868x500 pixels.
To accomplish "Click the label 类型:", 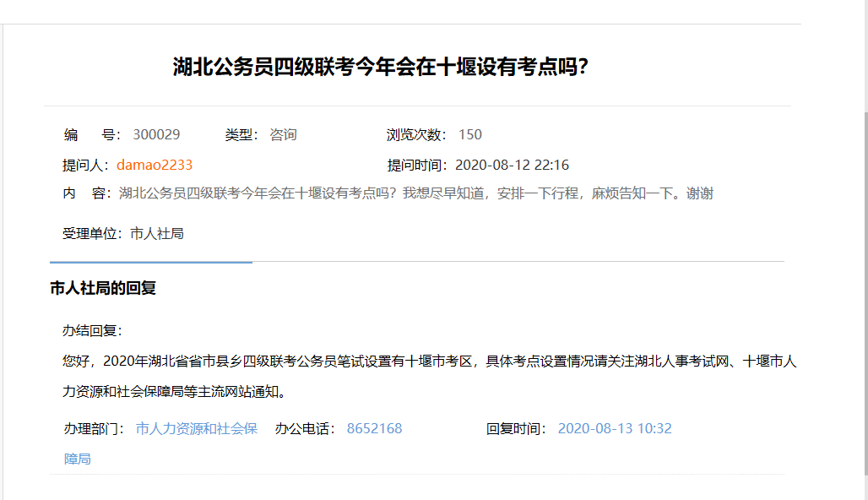I will pyautogui.click(x=241, y=134).
